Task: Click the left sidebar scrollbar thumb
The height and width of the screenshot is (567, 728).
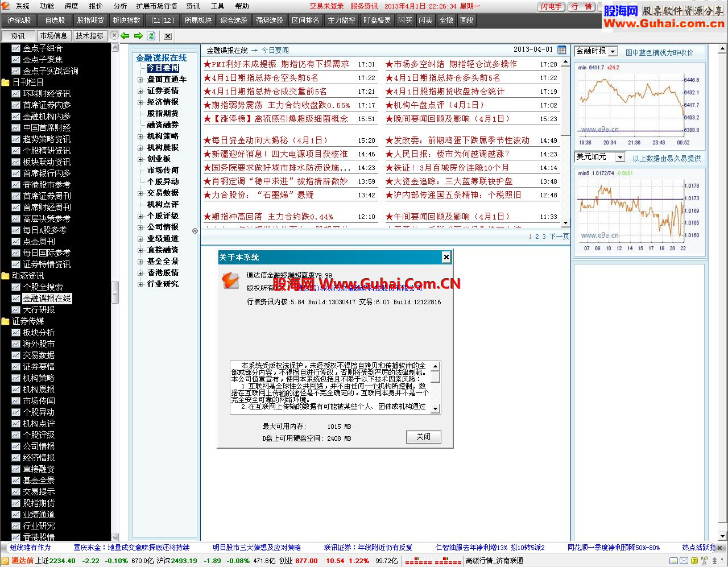Action: (115, 292)
